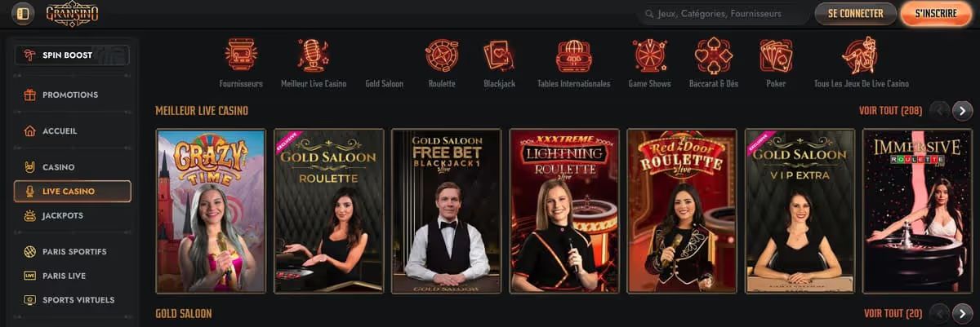This screenshot has width=980, height=327.
Task: Open the Roulette wheel category icon
Action: pyautogui.click(x=442, y=55)
